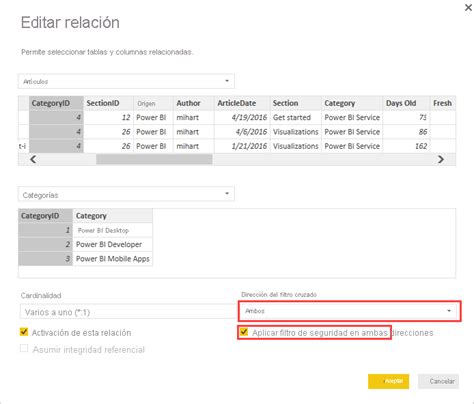Click CategoryID value 3 in Categorías
Viewport: 474px width, 404px height.
click(x=45, y=259)
